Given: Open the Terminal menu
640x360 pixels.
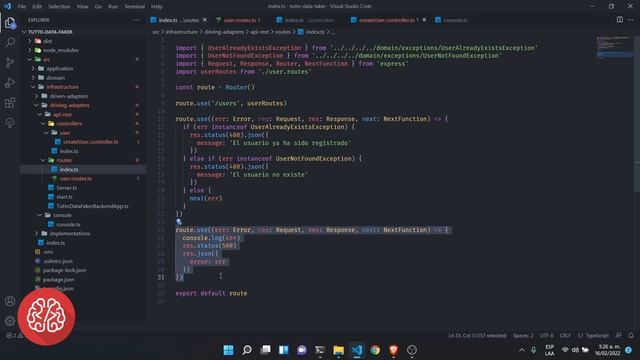Looking at the screenshot, I should coord(134,7).
